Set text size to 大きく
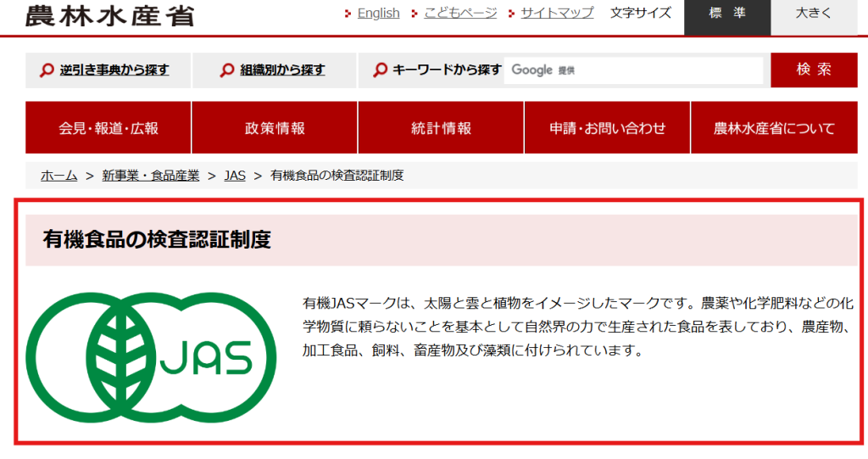The width and height of the screenshot is (868, 459). coord(814,17)
